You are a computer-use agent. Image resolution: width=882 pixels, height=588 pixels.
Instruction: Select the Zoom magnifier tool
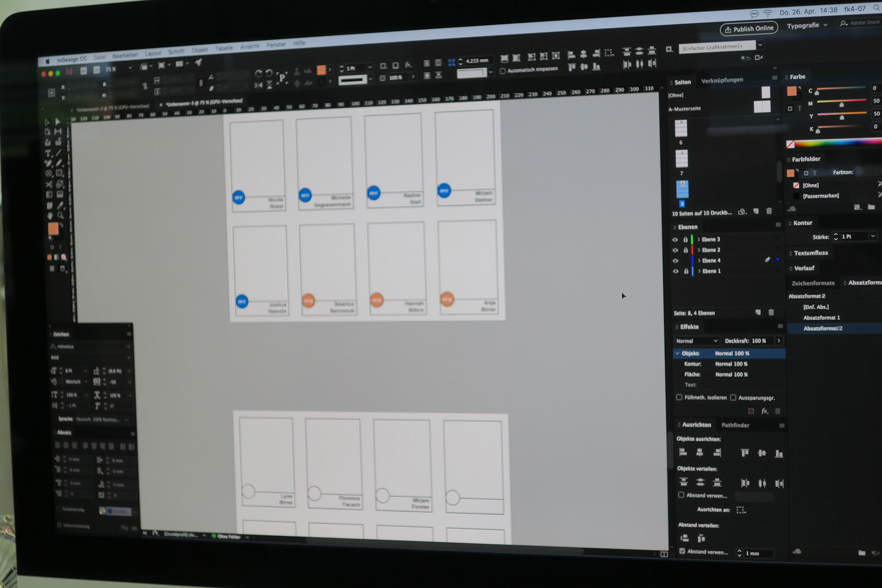pos(60,215)
